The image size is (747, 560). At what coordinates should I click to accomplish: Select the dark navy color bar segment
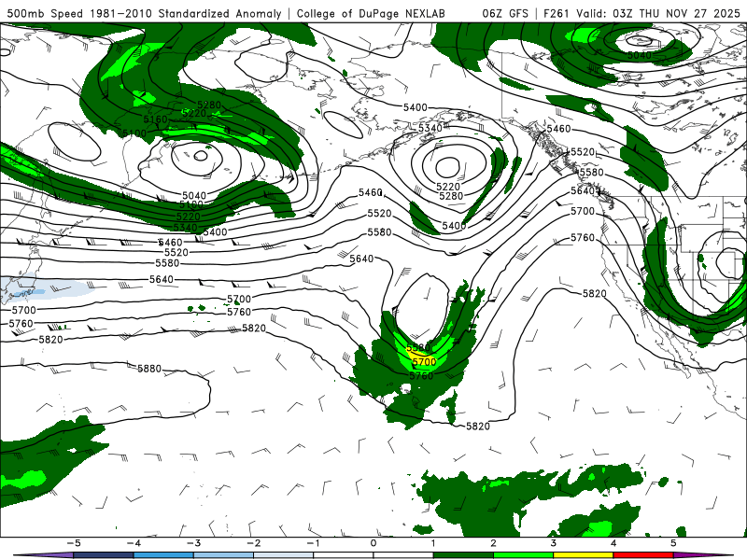click(x=104, y=555)
